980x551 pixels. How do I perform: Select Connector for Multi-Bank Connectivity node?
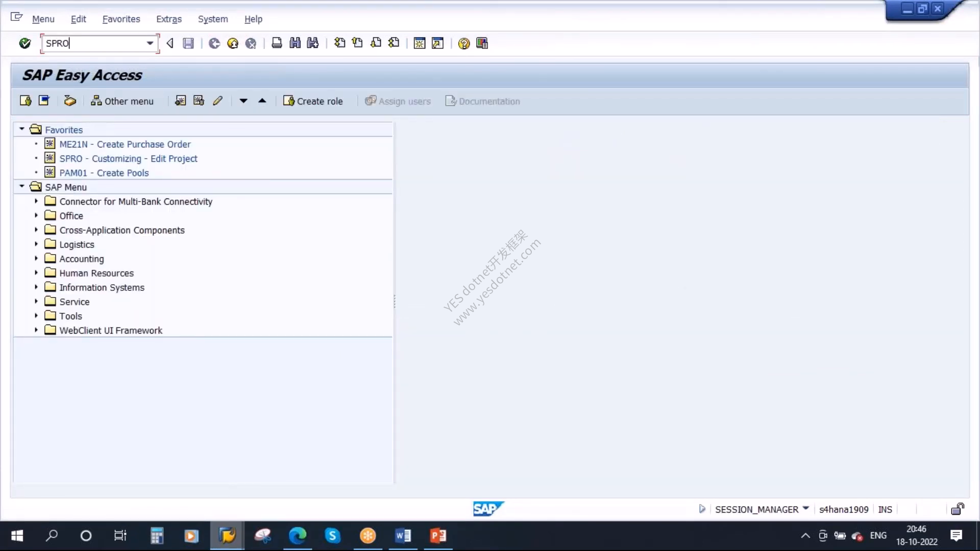pyautogui.click(x=136, y=202)
